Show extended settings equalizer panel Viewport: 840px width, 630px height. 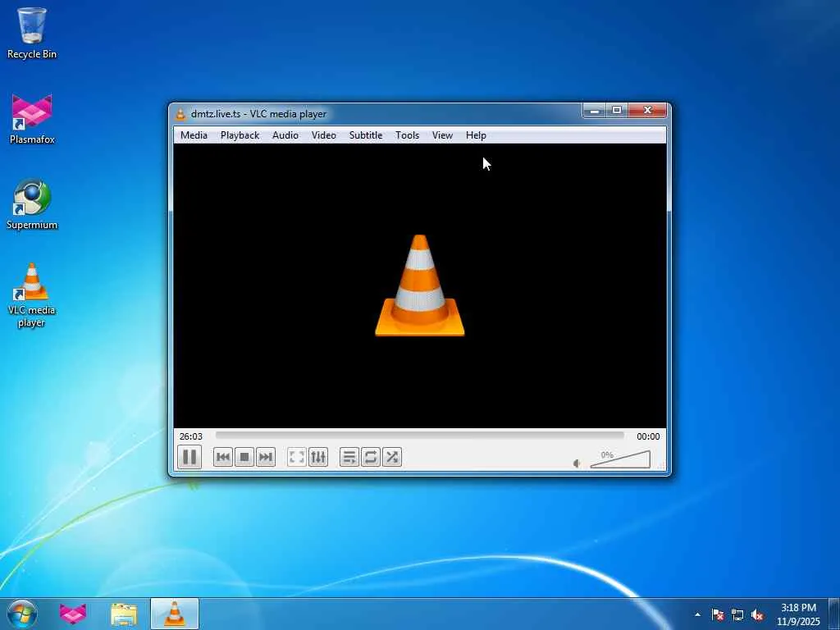click(x=318, y=457)
